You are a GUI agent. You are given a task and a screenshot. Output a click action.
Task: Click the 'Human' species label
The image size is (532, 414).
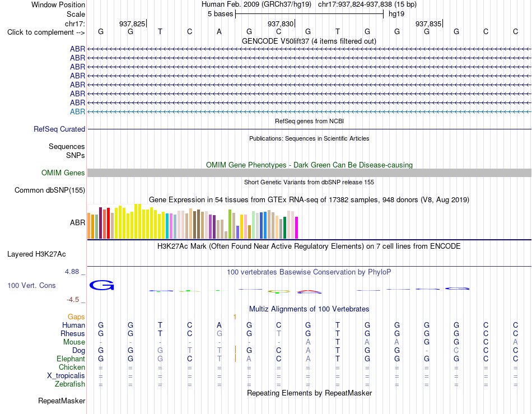click(73, 325)
